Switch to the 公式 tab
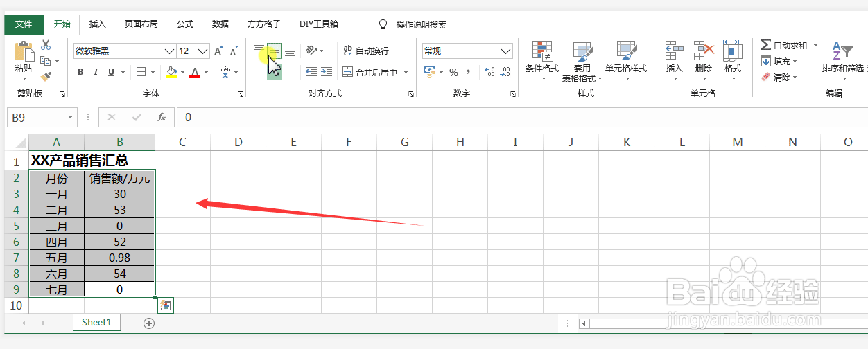Screen dimensions: 868x349 [185, 24]
